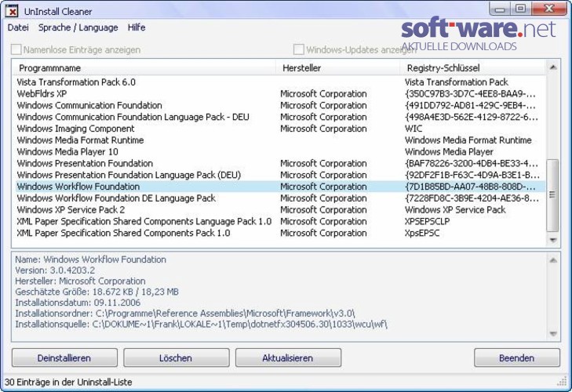Click the UnInstall Cleaner title bar icon
The height and width of the screenshot is (392, 572).
[12, 11]
